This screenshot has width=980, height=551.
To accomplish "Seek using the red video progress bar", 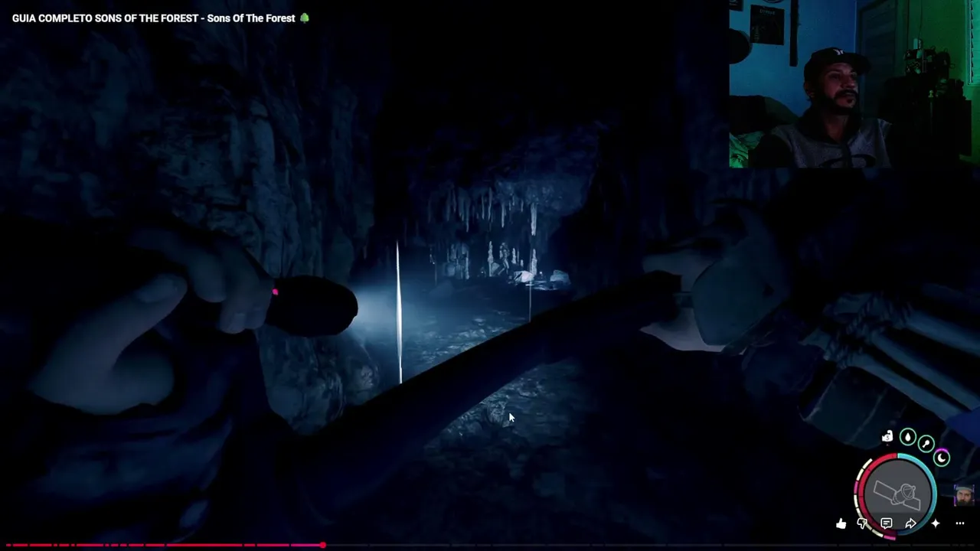I will (x=490, y=546).
